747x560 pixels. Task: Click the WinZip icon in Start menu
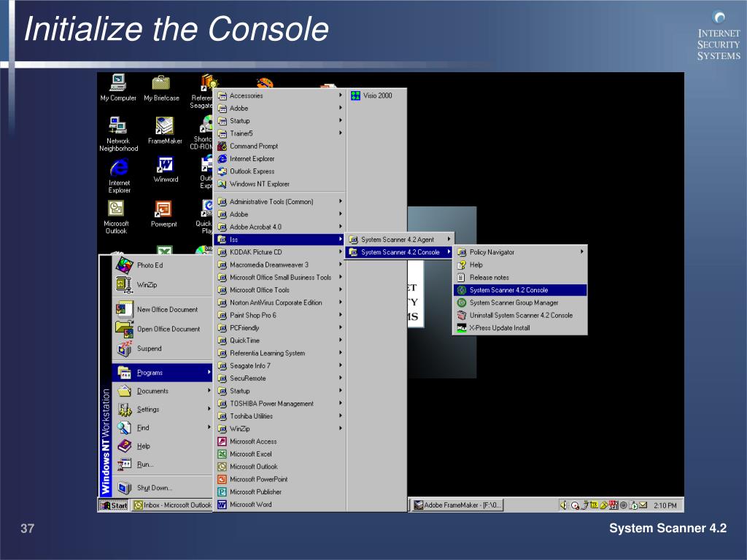pyautogui.click(x=124, y=284)
